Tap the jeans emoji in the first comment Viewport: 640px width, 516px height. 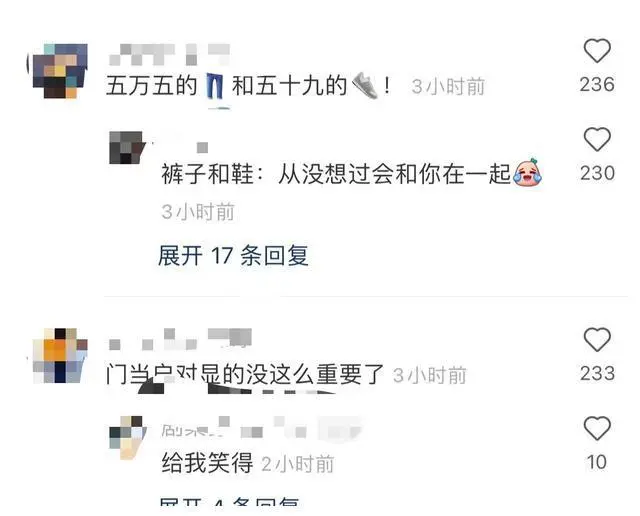(x=215, y=86)
